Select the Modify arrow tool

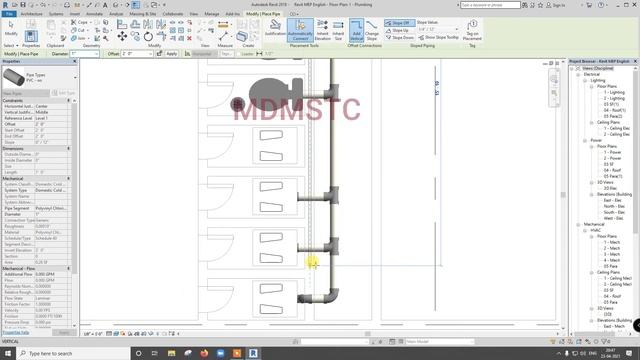[11, 28]
